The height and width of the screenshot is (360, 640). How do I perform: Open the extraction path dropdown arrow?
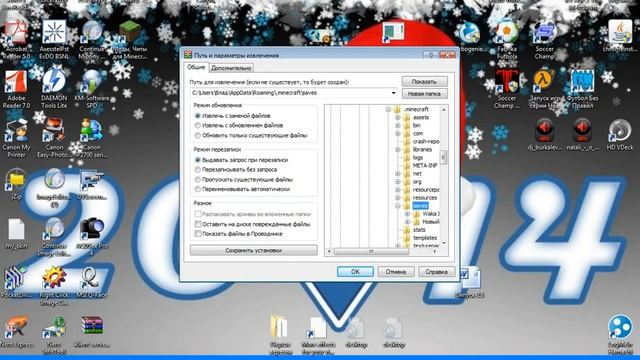[x=393, y=93]
